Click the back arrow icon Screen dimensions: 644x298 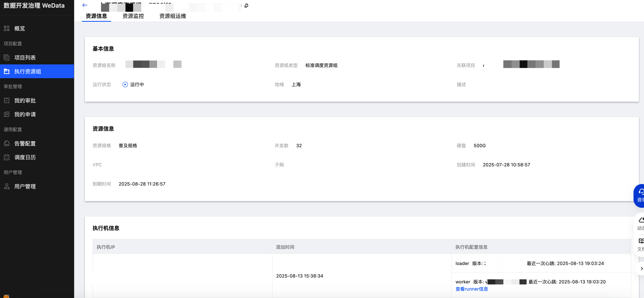click(x=85, y=5)
